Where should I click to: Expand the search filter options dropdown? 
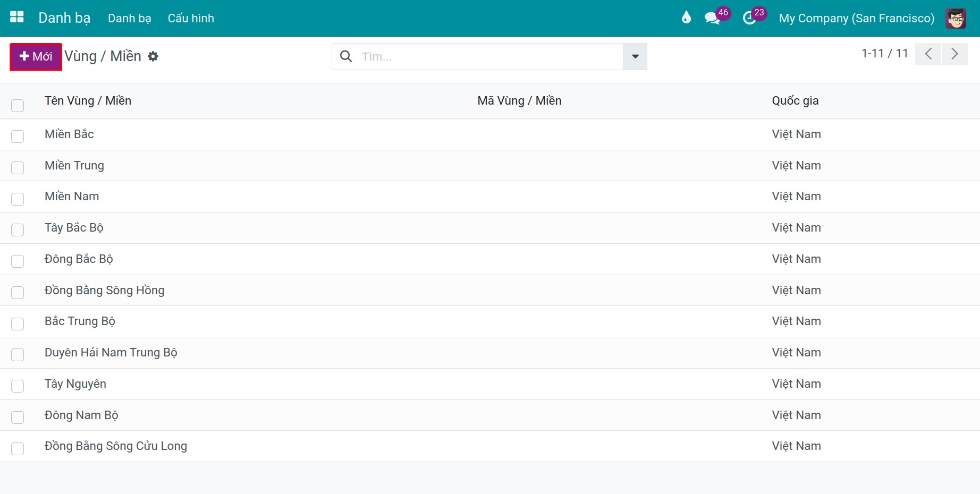click(x=635, y=56)
